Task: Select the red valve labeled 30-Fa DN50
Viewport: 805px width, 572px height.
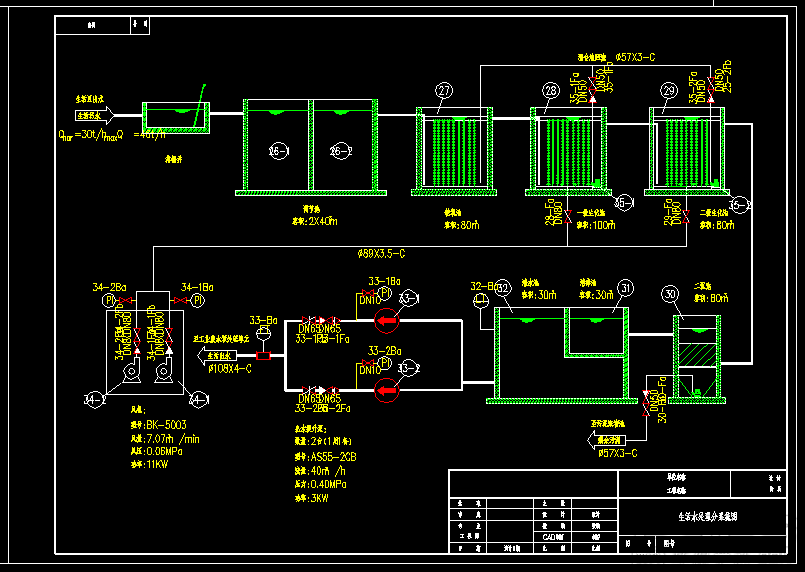Action: tap(646, 403)
